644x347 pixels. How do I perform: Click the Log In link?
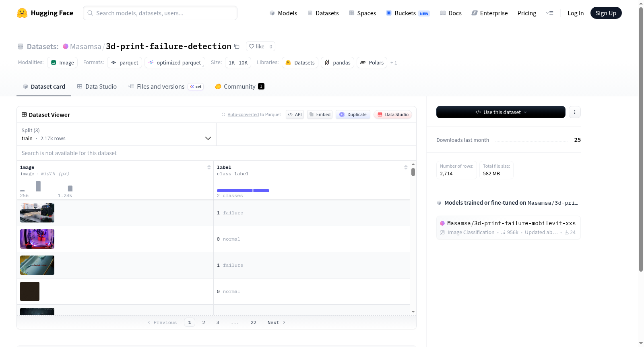click(x=576, y=13)
